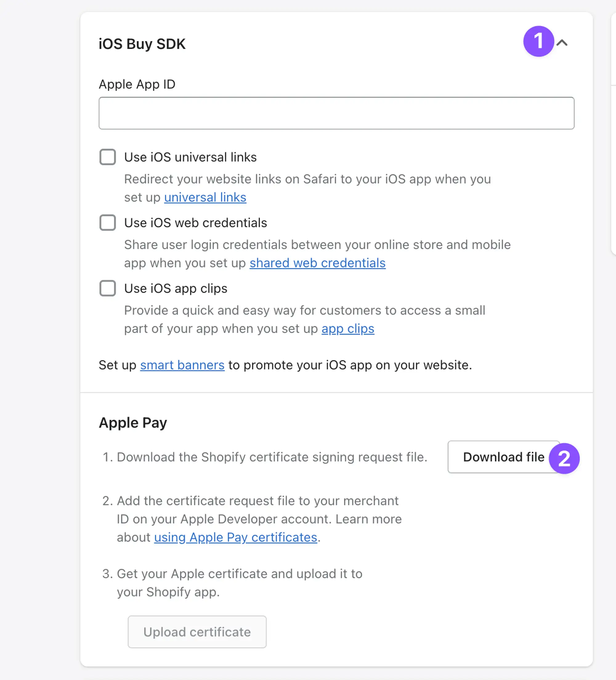Click the Use iOS universal links label

[x=190, y=157]
